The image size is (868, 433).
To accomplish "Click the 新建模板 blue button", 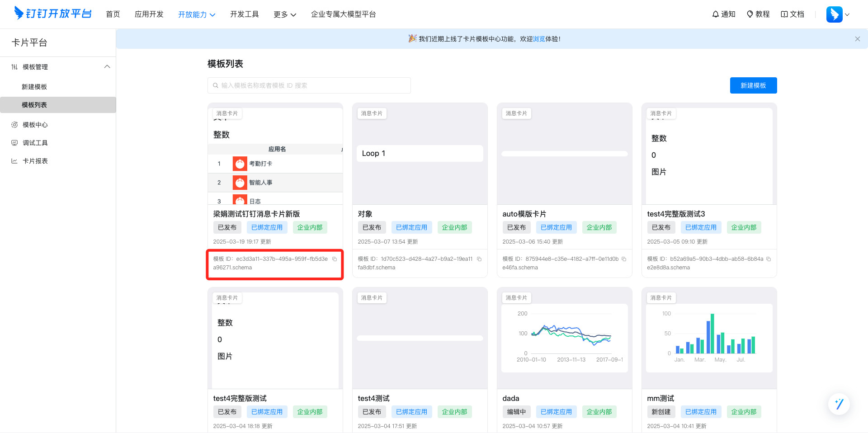I will pyautogui.click(x=753, y=85).
